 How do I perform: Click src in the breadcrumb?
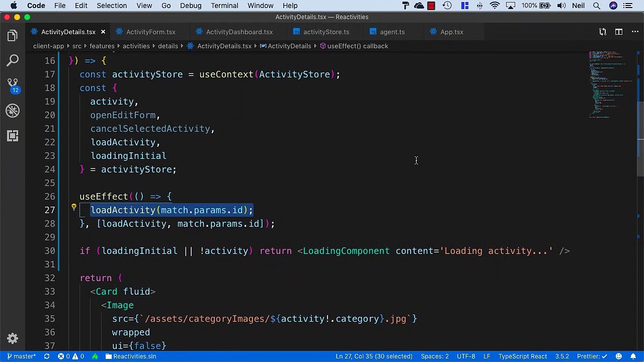pos(76,46)
